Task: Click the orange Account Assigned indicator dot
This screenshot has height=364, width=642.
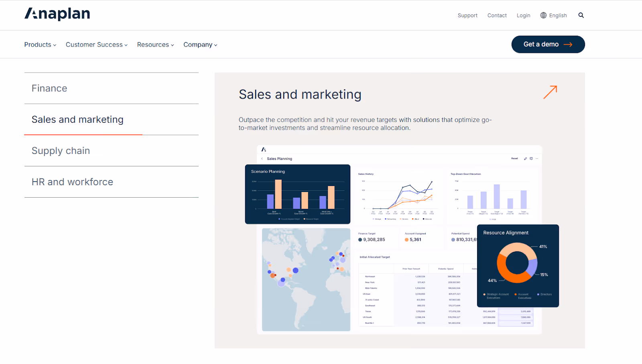Action: [x=406, y=239]
